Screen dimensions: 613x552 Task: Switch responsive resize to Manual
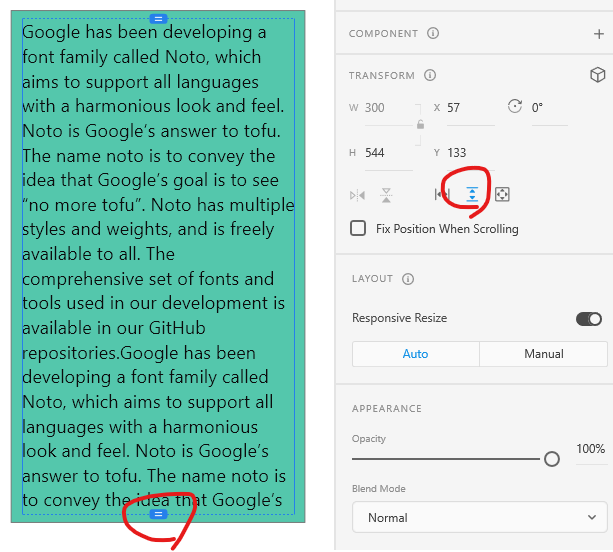[543, 354]
